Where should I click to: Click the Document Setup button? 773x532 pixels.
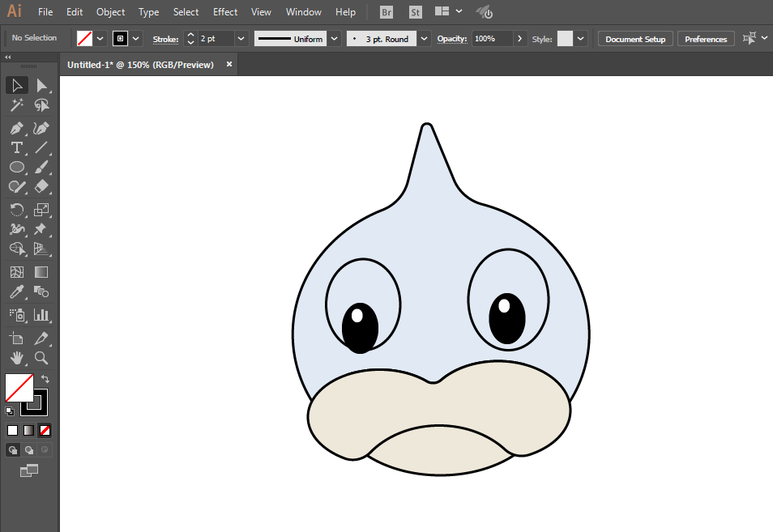coord(635,39)
